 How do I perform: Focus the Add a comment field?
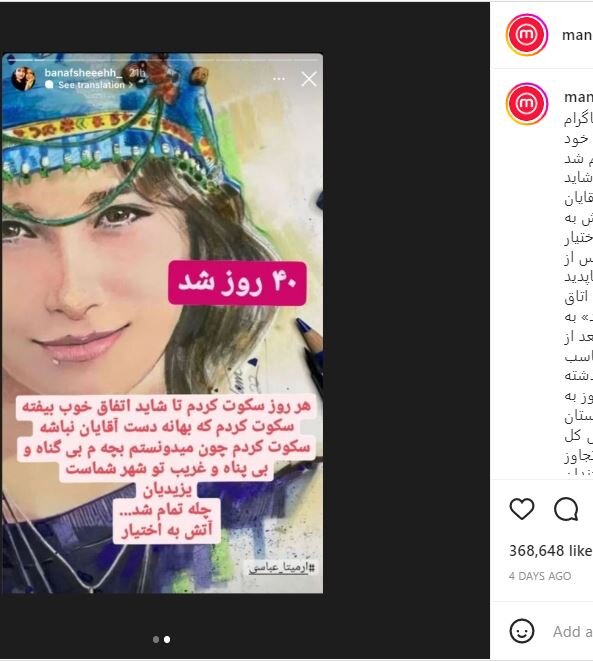[x=573, y=631]
